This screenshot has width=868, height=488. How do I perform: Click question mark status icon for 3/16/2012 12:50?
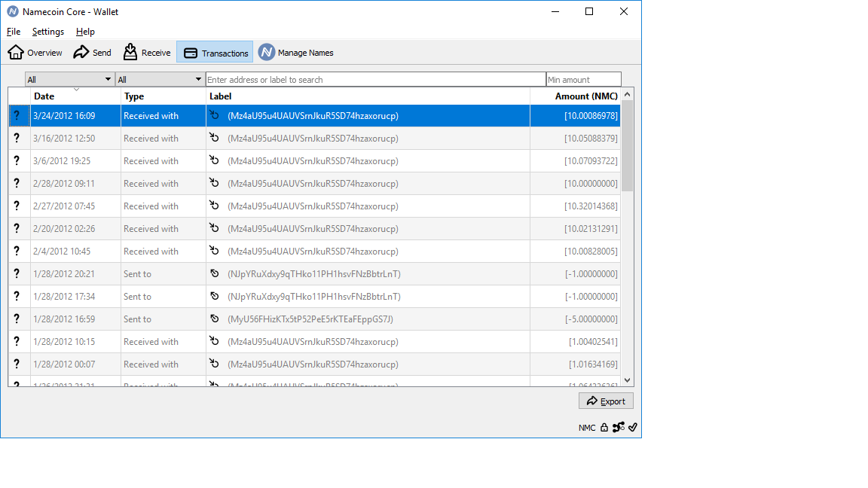(17, 139)
